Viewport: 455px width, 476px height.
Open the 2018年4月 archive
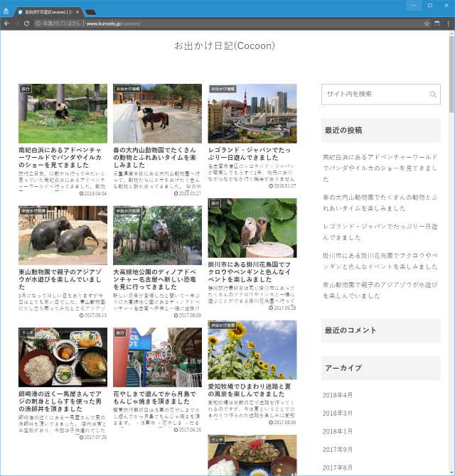pos(338,395)
